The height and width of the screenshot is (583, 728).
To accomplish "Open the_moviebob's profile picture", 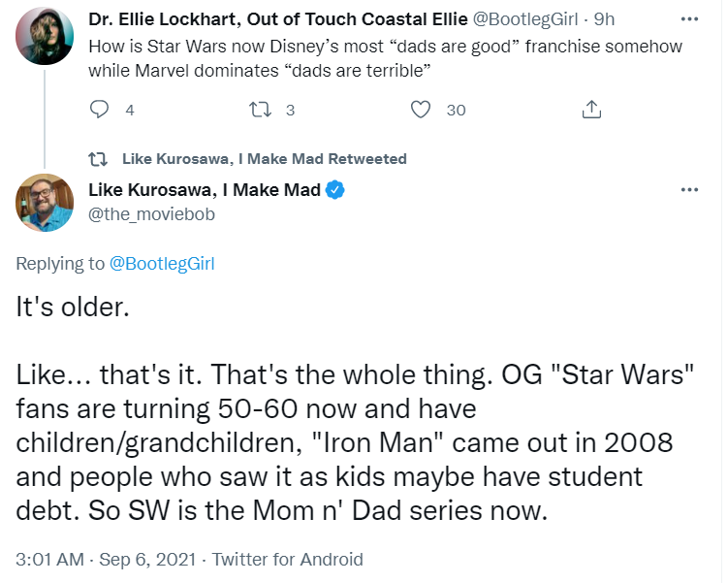I will pos(45,203).
